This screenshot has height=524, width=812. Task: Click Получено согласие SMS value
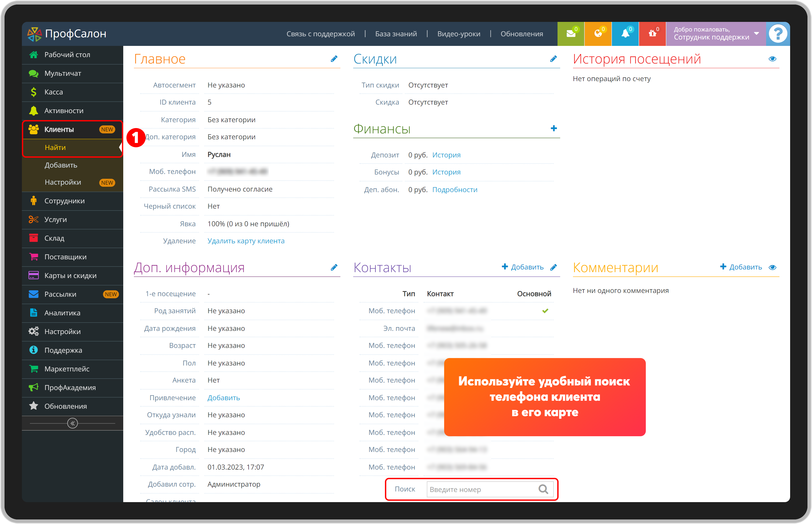coord(240,189)
